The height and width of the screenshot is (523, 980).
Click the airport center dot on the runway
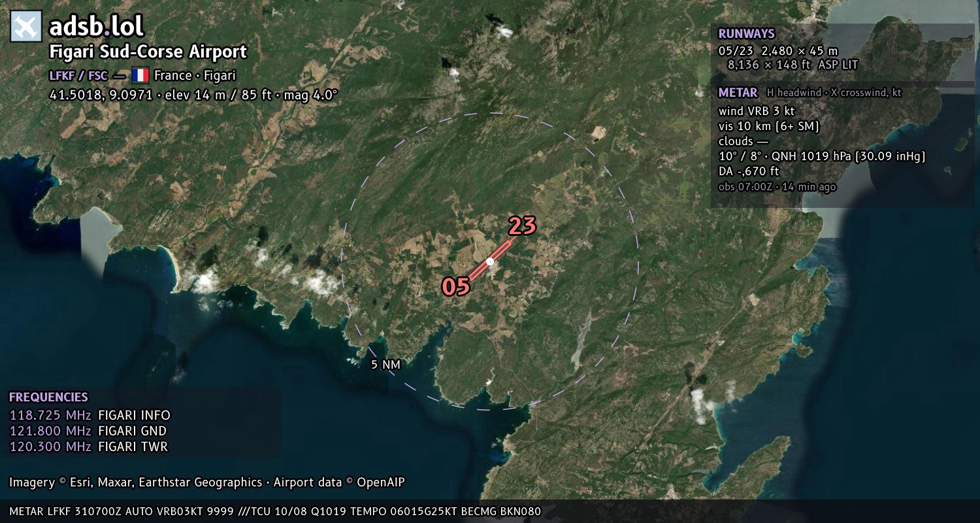pos(490,261)
